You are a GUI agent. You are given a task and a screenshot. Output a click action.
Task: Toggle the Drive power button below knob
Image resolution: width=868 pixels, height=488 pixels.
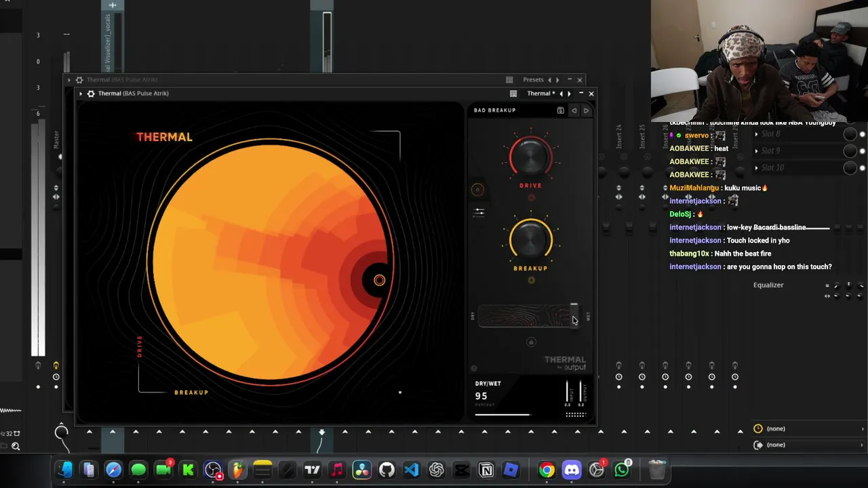tap(531, 198)
